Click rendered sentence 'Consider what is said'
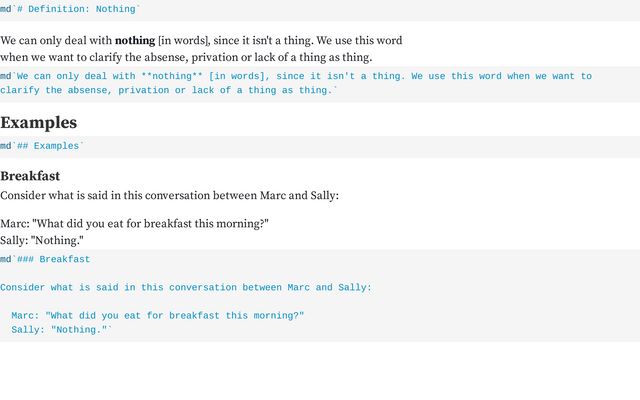The width and height of the screenshot is (640, 400). click(169, 196)
